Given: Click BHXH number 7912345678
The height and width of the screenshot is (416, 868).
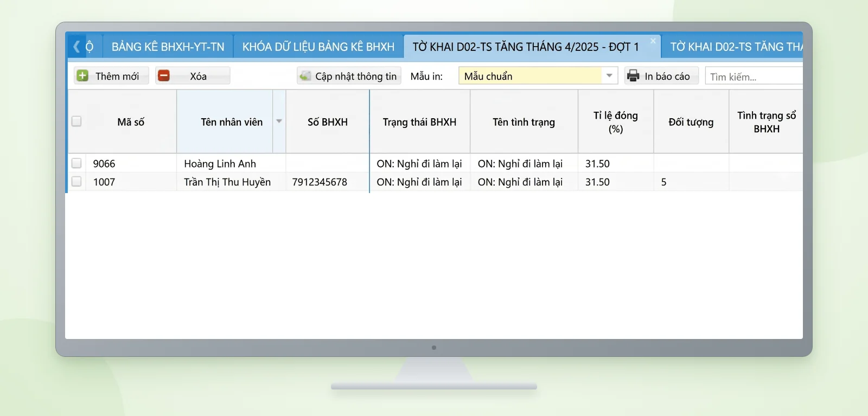Looking at the screenshot, I should (320, 182).
